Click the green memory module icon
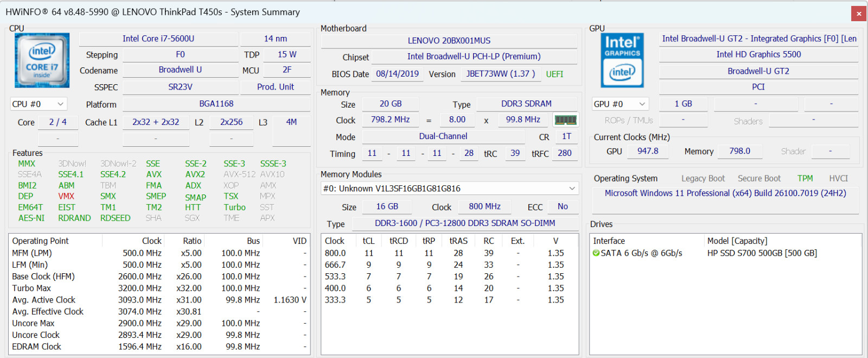 (x=565, y=120)
